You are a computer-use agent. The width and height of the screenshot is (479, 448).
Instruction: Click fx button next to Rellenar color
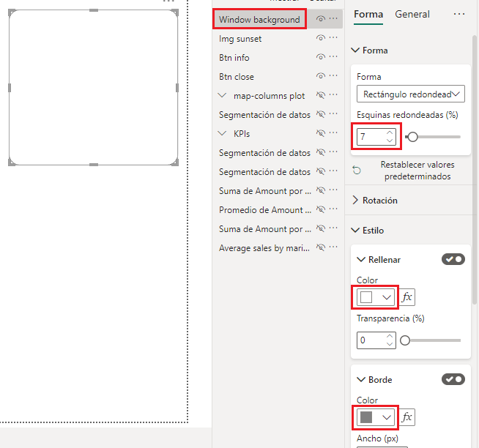407,297
